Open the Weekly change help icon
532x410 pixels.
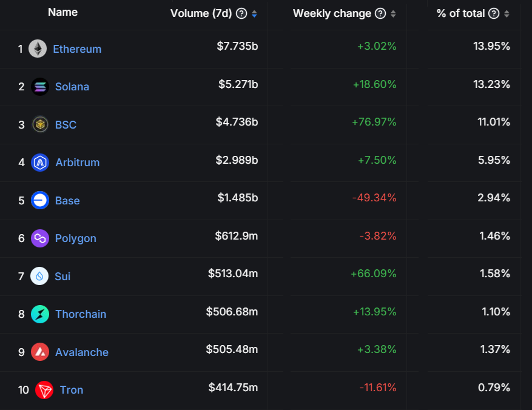[x=380, y=14]
